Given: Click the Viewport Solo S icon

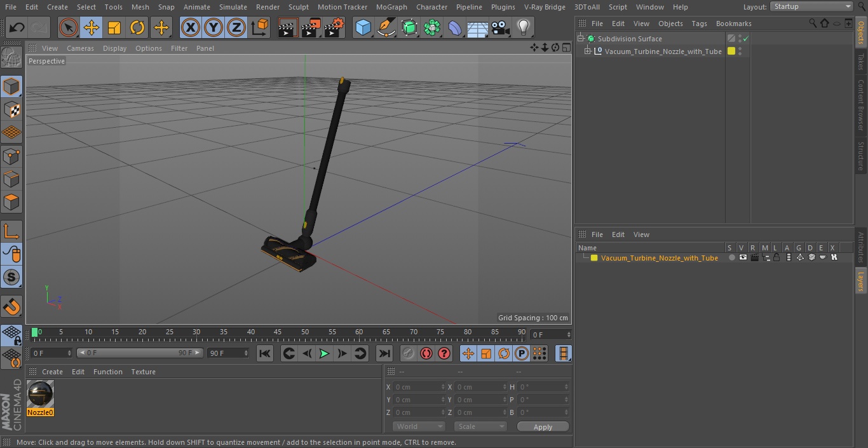Looking at the screenshot, I should coord(11,278).
